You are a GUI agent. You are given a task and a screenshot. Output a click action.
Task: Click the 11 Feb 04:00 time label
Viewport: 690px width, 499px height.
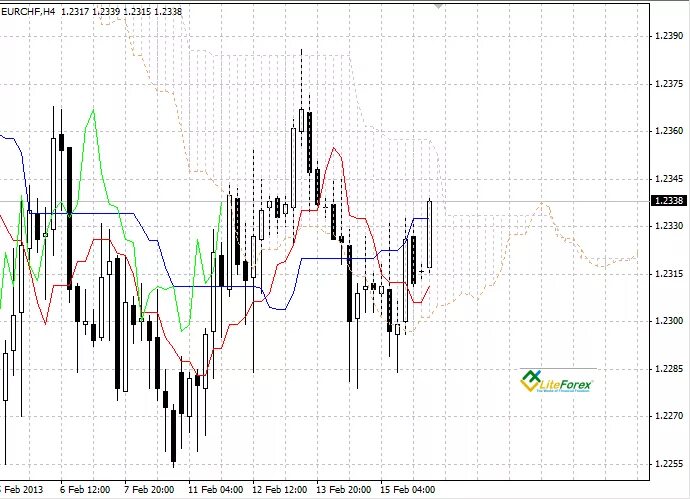215,489
